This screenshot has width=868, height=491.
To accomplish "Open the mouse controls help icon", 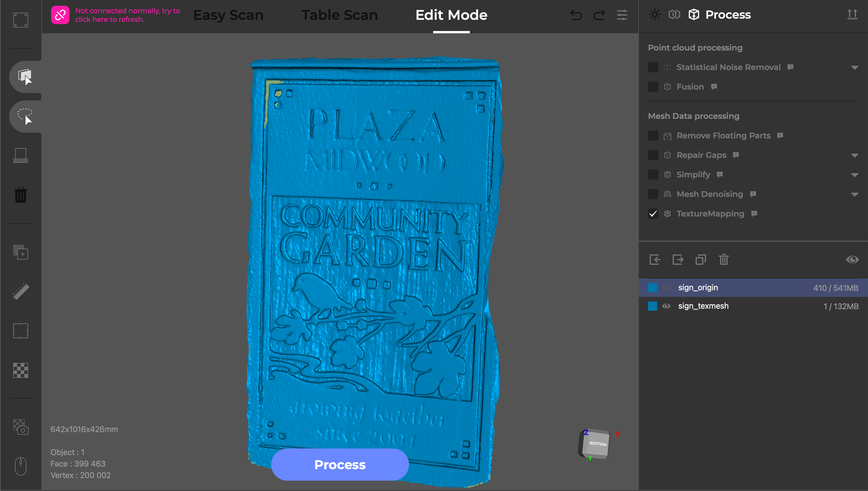I will [x=21, y=466].
